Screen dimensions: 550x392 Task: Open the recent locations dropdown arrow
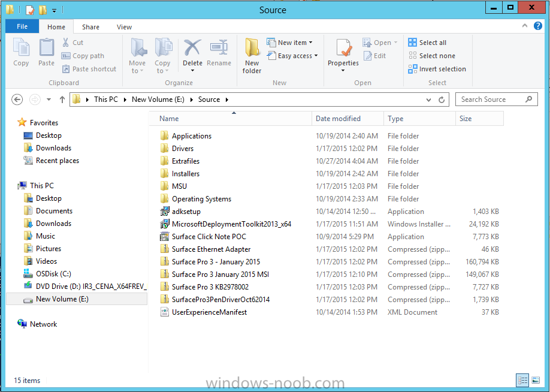point(49,99)
